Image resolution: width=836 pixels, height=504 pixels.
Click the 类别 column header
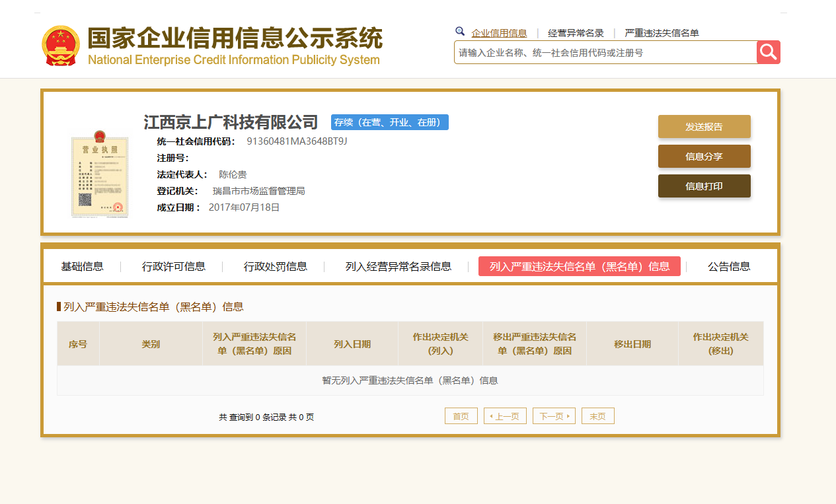tap(151, 344)
